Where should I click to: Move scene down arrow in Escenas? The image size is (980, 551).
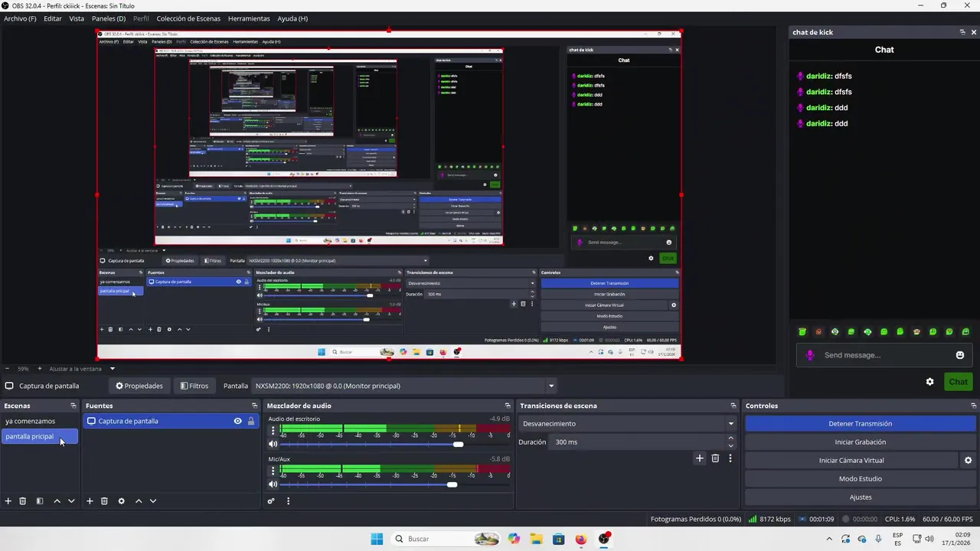(x=71, y=501)
